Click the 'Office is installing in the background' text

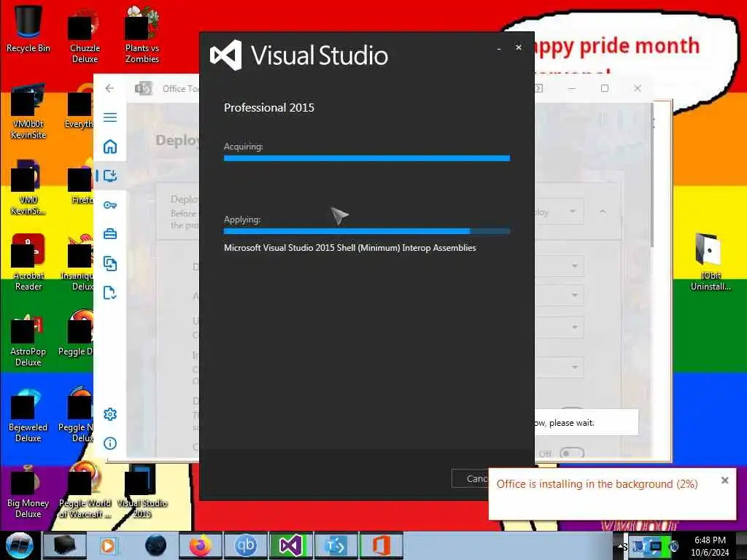pyautogui.click(x=597, y=484)
